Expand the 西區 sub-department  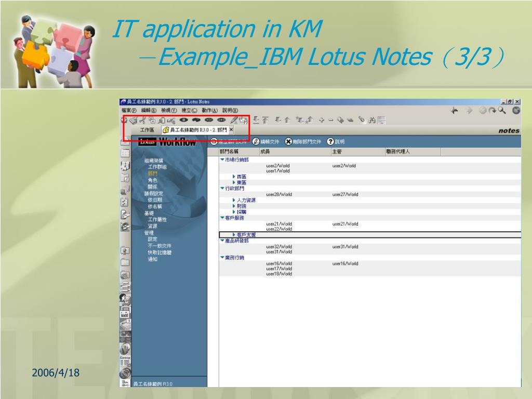234,177
